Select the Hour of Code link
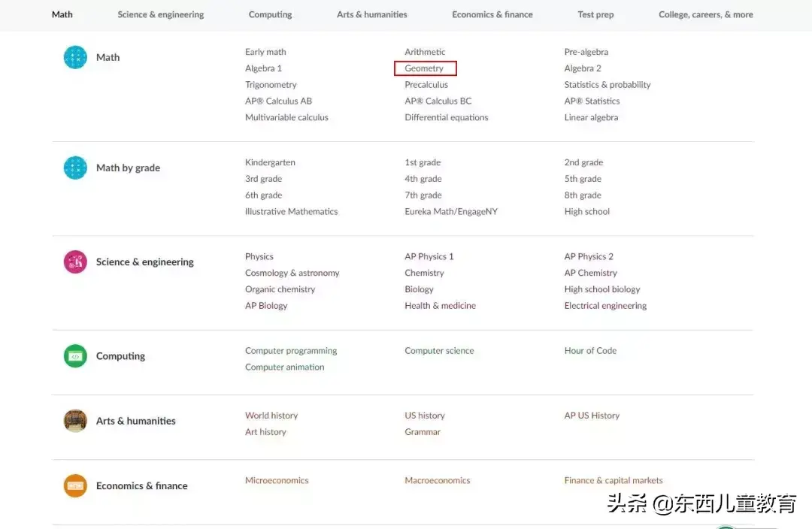 pyautogui.click(x=590, y=350)
